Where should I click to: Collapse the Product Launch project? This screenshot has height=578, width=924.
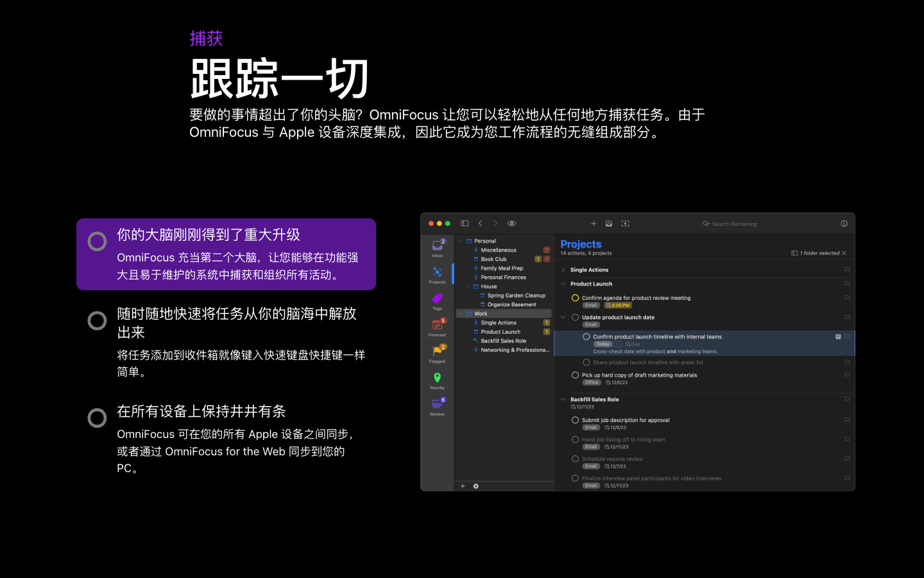[564, 283]
